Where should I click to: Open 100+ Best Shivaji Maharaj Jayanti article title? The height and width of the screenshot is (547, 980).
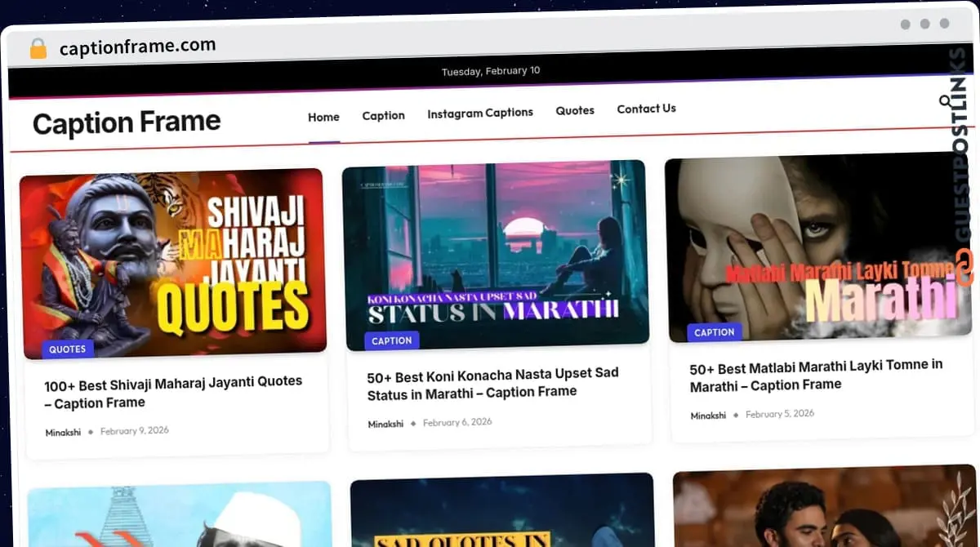pyautogui.click(x=173, y=392)
